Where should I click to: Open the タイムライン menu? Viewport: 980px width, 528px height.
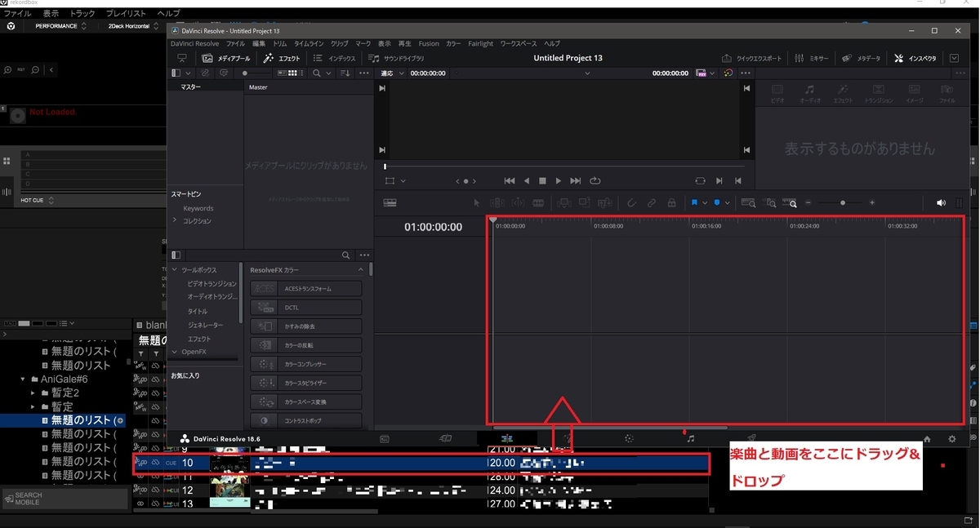[309, 43]
